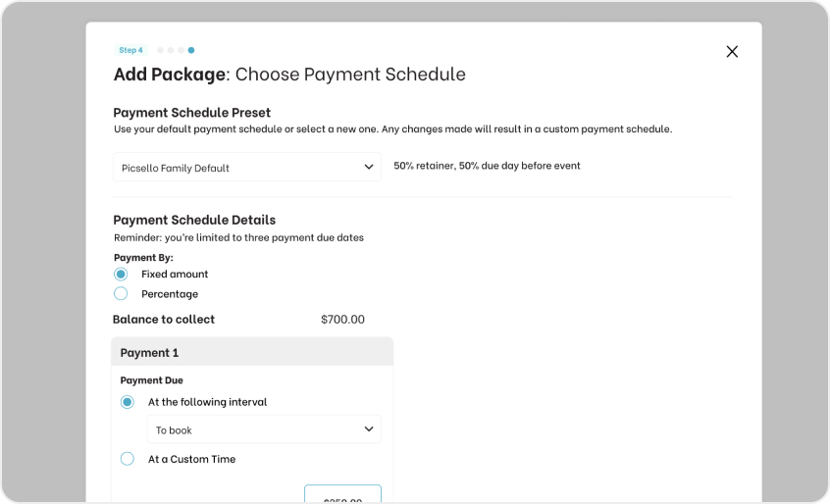
Task: Click the active fourth step dot
Action: pyautogui.click(x=191, y=50)
